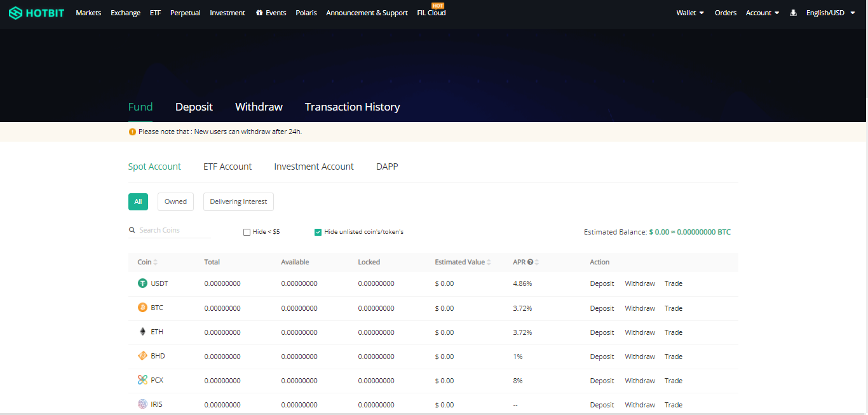Click Deposit in the PCX row

602,381
